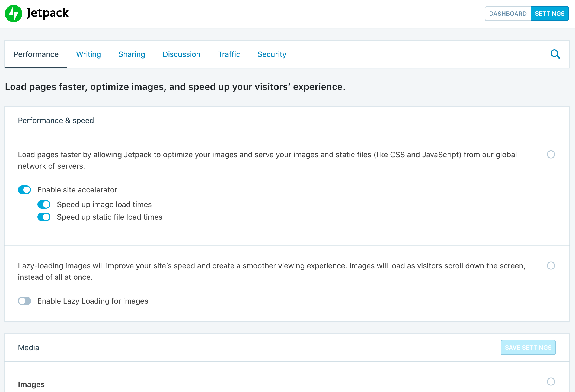This screenshot has width=575, height=392.
Task: Click the Dashboard button
Action: pos(508,14)
